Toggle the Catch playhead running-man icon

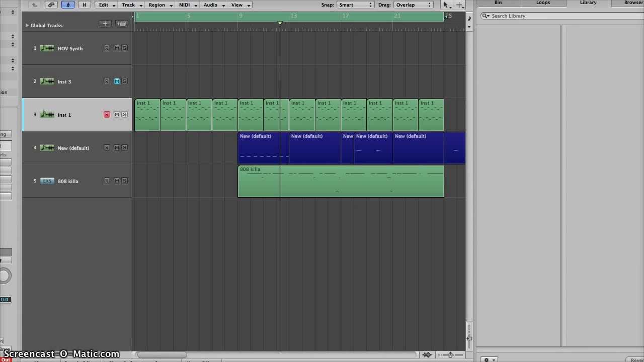[x=68, y=5]
